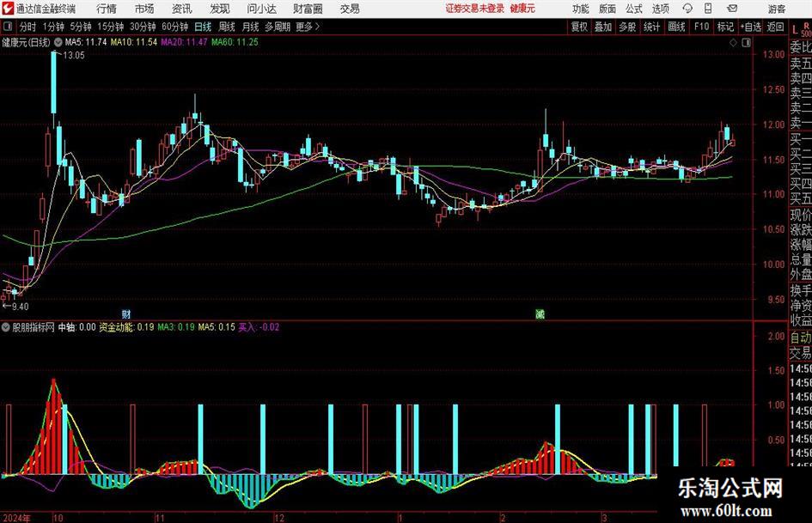Open the 财富圈 menu
The height and width of the screenshot is (523, 812).
(308, 9)
